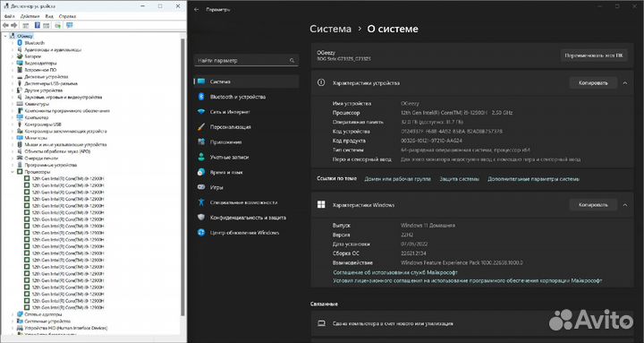The height and width of the screenshot is (343, 644).
Task: Click the Windows 11 Домашняя edition value
Action: click(x=428, y=226)
